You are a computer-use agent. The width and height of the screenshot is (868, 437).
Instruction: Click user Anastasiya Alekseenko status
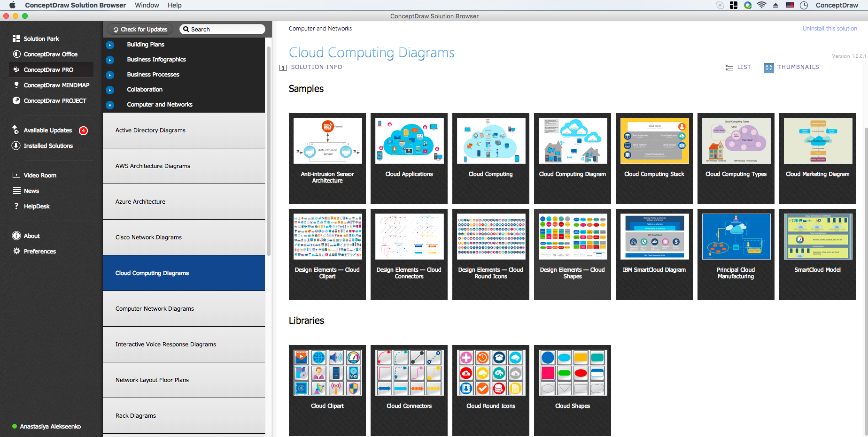46,426
